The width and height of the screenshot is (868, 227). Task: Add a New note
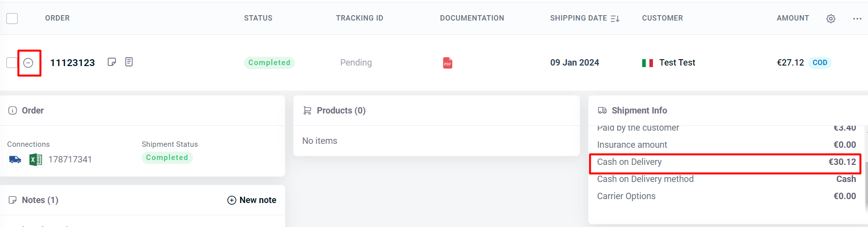(x=252, y=200)
